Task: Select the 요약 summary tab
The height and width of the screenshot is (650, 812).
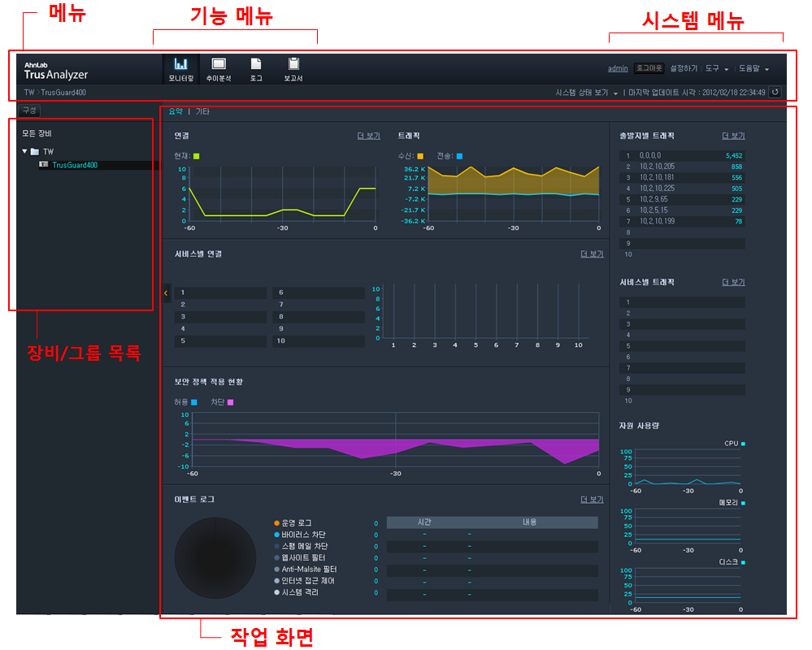Action: (x=176, y=111)
